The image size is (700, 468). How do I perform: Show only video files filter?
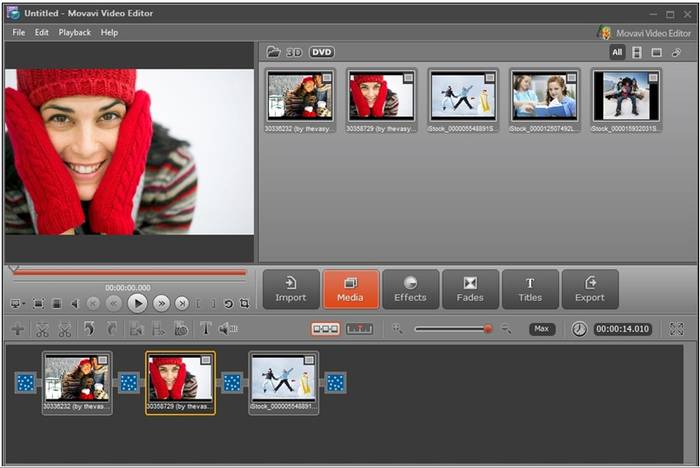[637, 52]
